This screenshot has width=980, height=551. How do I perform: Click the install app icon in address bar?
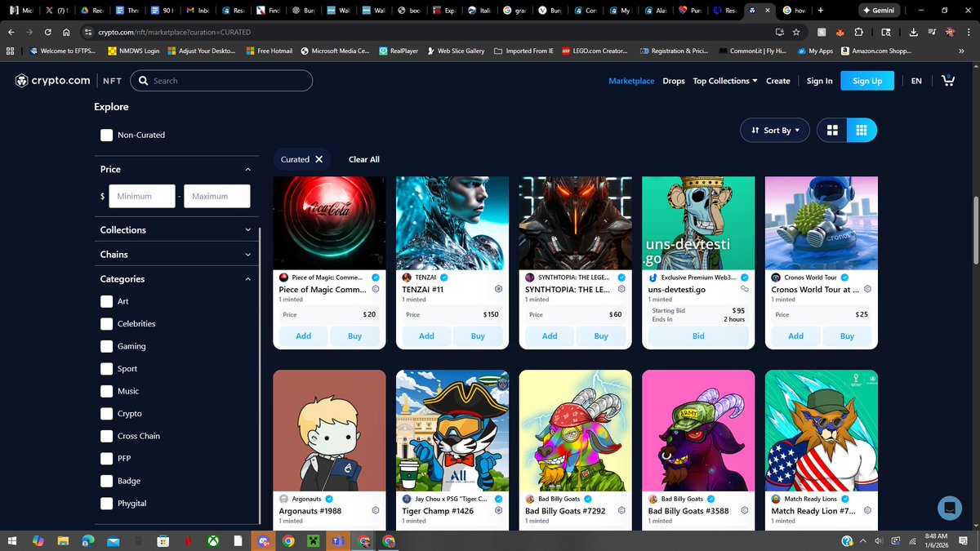(779, 32)
